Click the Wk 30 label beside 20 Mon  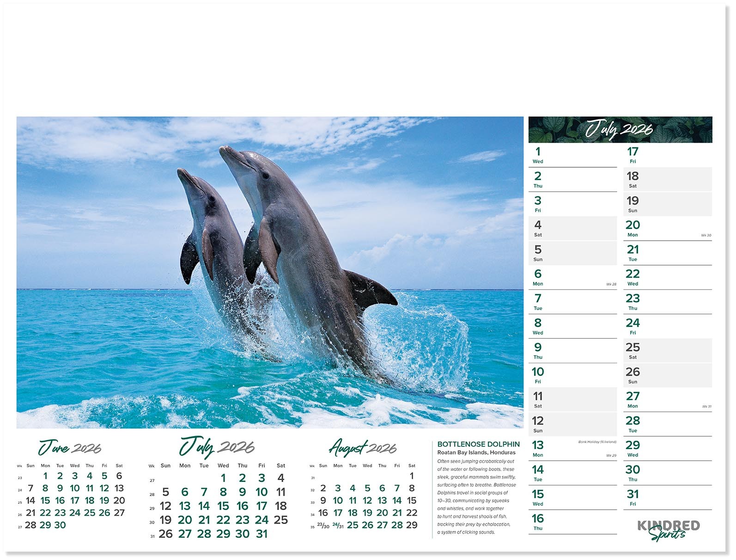[706, 236]
